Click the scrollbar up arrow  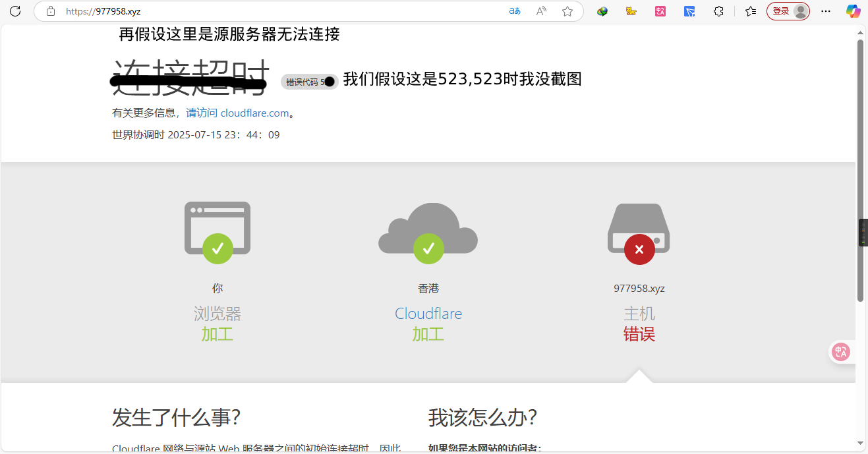860,32
